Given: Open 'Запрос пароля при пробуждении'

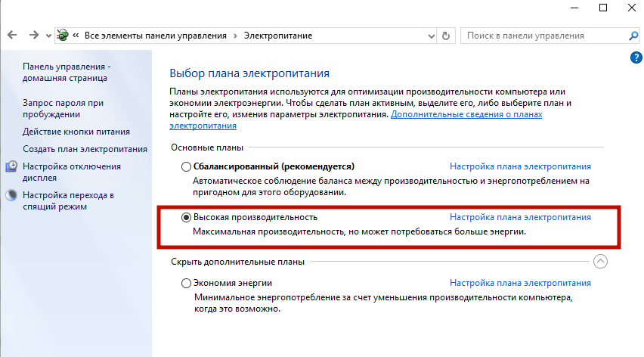Looking at the screenshot, I should (63, 108).
